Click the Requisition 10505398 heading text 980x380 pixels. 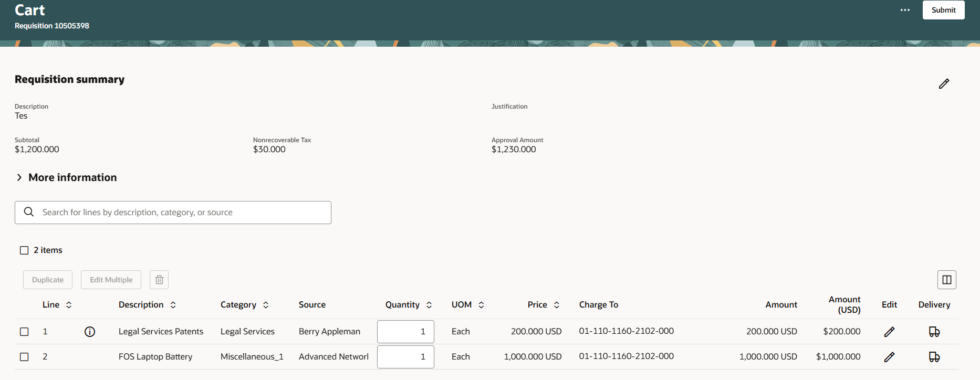pos(52,26)
